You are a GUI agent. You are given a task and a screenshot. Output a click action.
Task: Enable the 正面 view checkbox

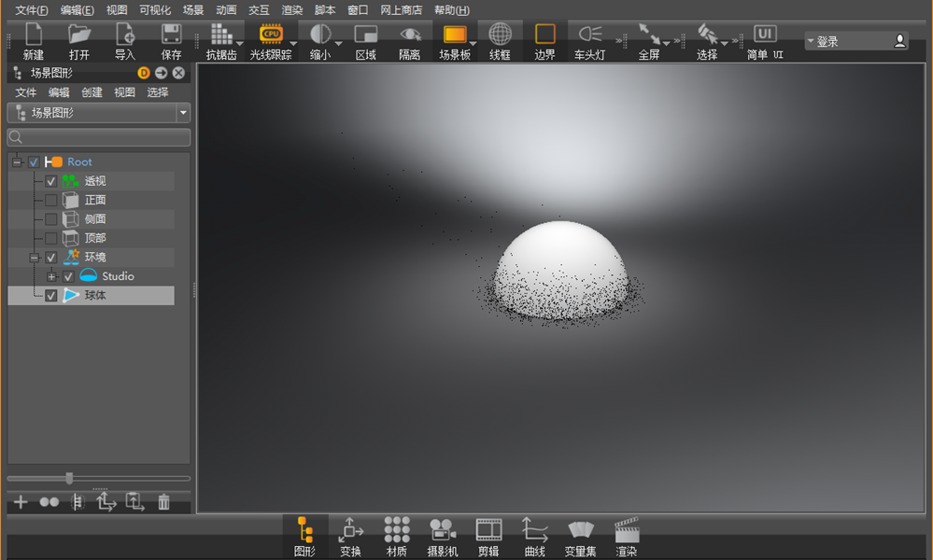click(51, 200)
